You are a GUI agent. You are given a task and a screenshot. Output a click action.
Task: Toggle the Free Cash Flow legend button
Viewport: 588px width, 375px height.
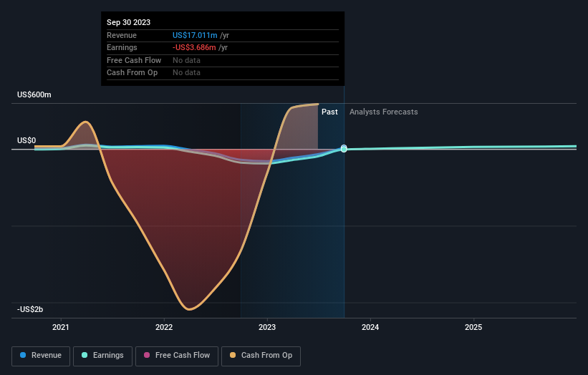click(177, 356)
